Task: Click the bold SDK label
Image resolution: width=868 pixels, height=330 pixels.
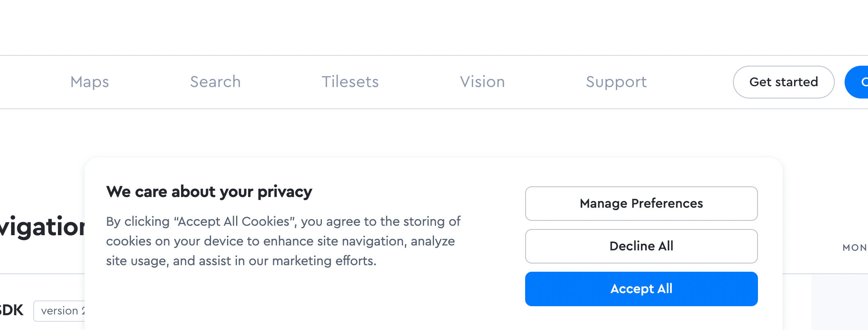Action: coord(11,310)
